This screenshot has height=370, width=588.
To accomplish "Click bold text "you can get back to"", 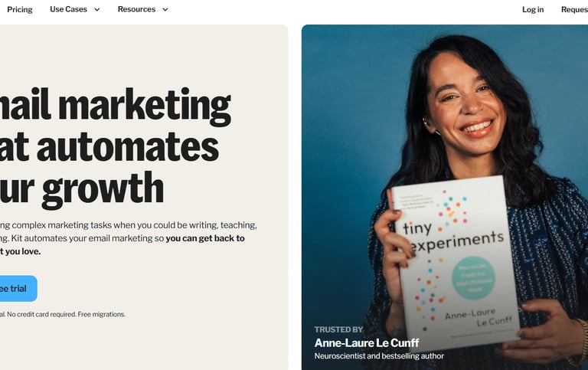I will click(205, 238).
